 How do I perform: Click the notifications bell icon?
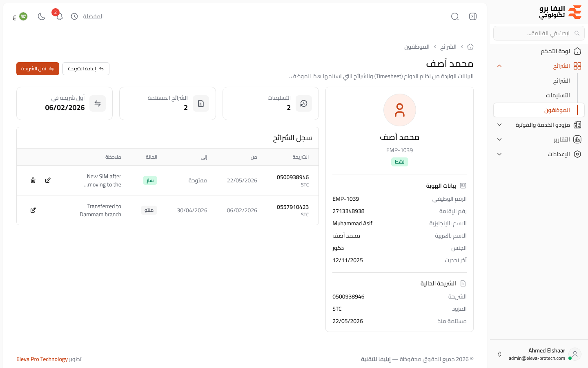point(60,16)
